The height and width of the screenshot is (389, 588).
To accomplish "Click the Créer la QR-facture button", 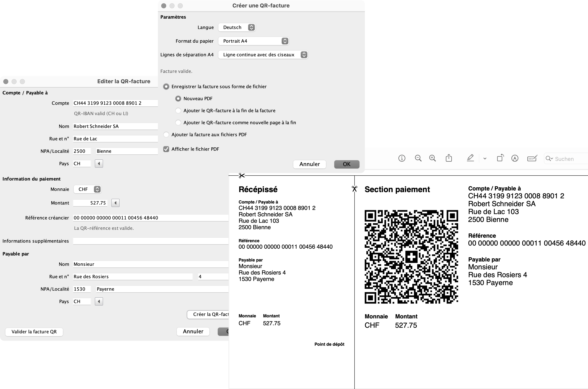I will [x=208, y=314].
